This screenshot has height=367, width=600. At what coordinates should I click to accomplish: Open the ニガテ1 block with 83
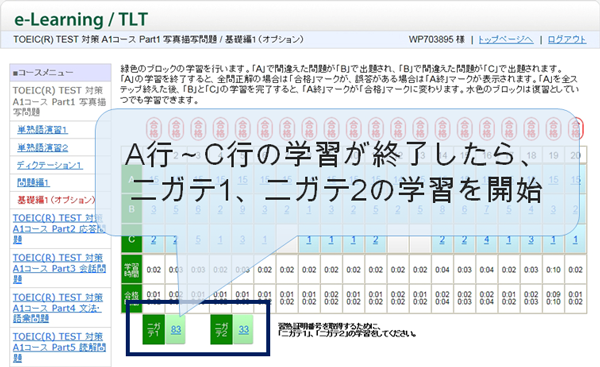click(x=175, y=329)
